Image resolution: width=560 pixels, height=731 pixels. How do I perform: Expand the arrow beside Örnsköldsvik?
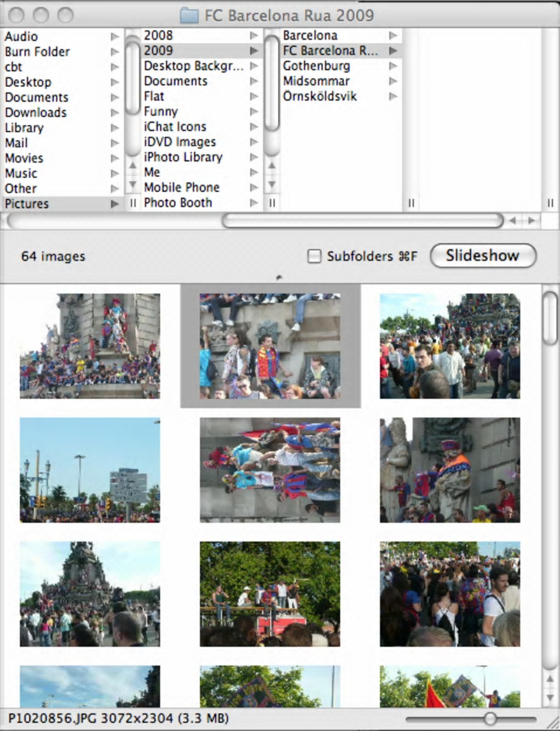point(393,96)
